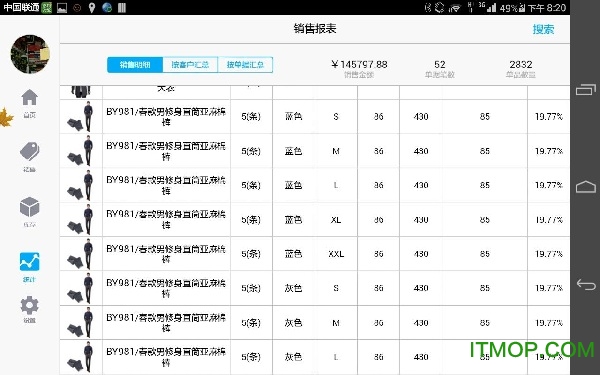Click the XL size cell
Screen dimensions: 600x375
point(336,220)
